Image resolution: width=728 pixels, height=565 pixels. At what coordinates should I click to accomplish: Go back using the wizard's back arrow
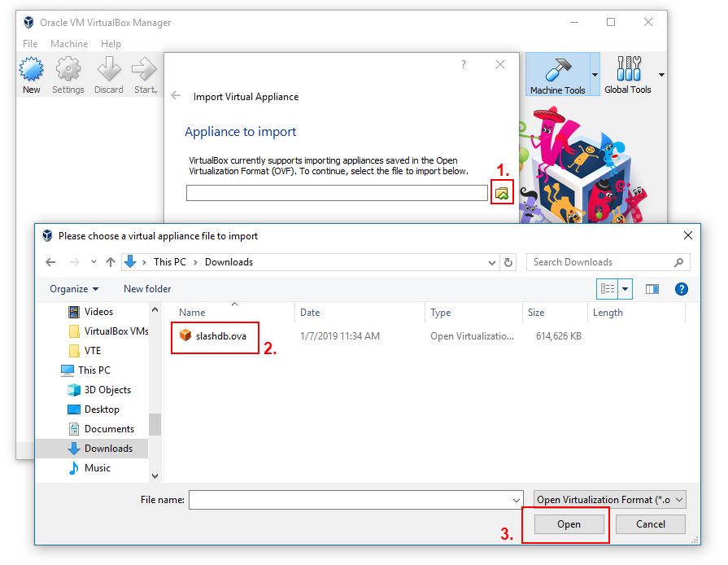176,96
